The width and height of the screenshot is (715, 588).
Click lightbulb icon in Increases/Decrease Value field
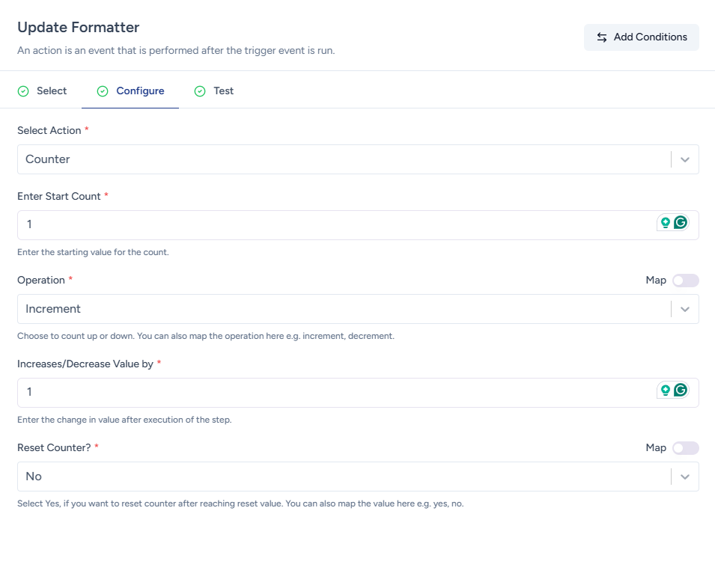[x=665, y=390]
